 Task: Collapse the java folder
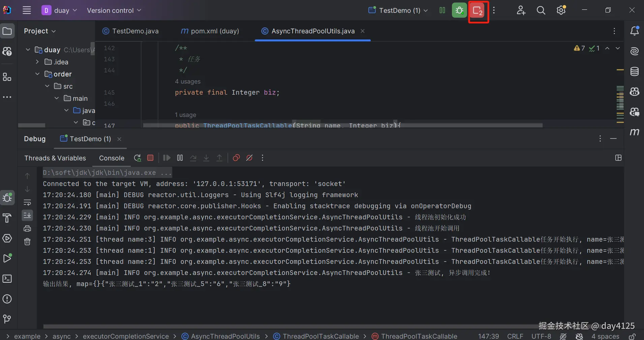tap(66, 111)
